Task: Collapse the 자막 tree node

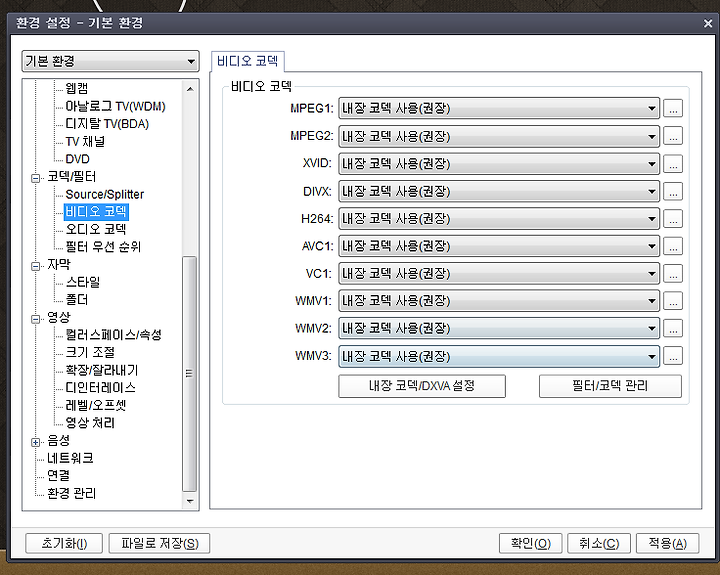Action: pyautogui.click(x=35, y=266)
